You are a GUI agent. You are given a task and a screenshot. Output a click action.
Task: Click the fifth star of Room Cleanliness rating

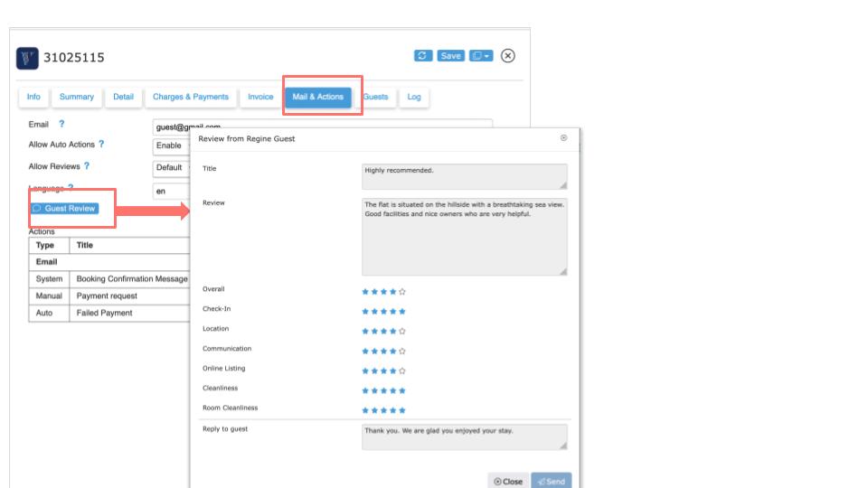click(x=402, y=410)
